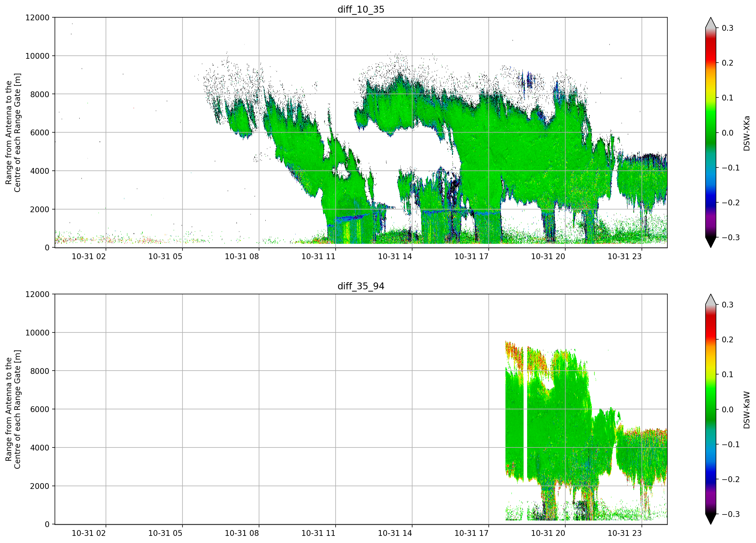Click the −0.1 tick on DSW-KaW colorbar

(x=731, y=445)
